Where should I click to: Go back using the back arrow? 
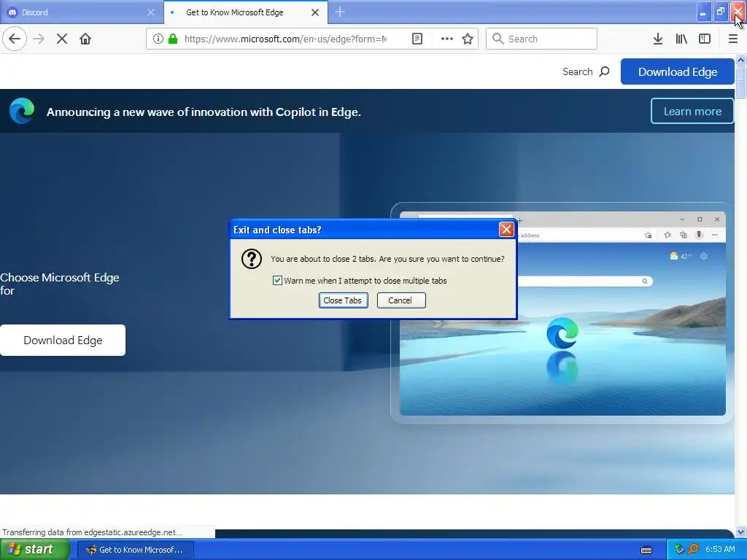click(x=15, y=39)
